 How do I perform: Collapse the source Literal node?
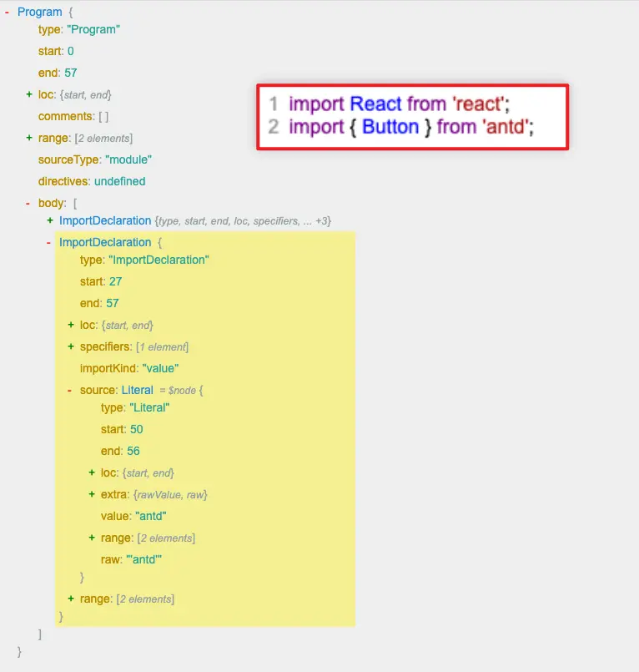(x=69, y=391)
